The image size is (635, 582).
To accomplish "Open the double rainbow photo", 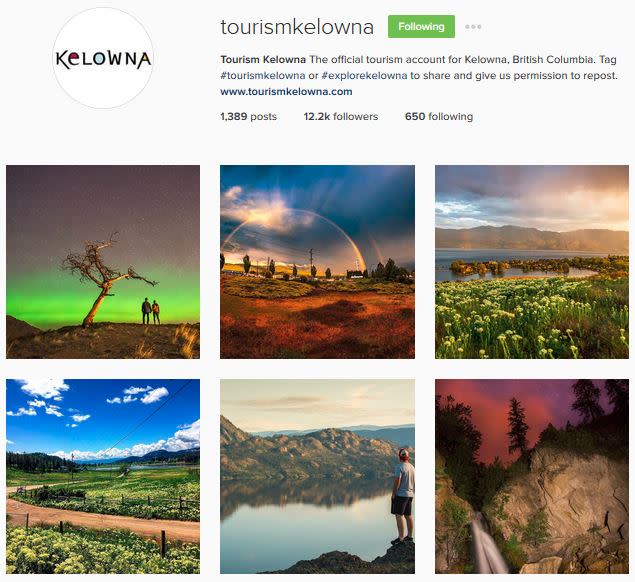I will coord(317,262).
